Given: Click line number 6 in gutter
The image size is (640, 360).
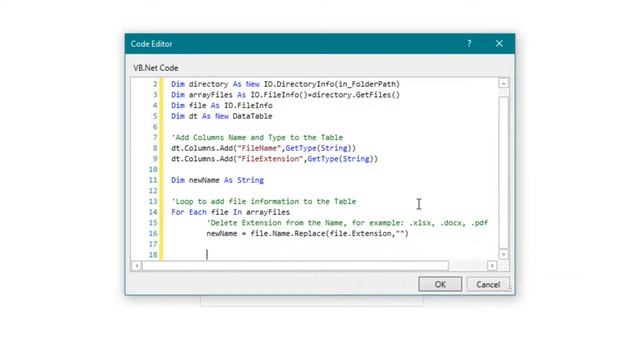Looking at the screenshot, I should (155, 127).
